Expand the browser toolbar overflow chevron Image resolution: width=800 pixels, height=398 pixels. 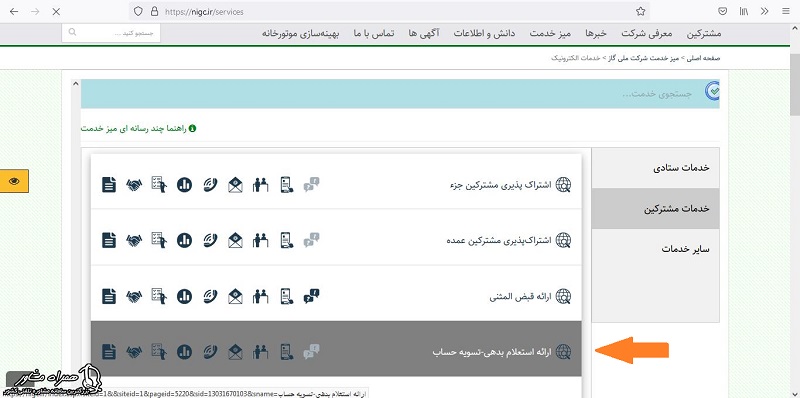(x=764, y=11)
